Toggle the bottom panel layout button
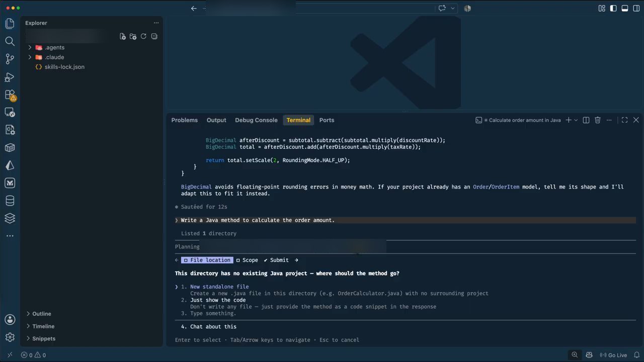This screenshot has height=362, width=644. pyautogui.click(x=625, y=8)
